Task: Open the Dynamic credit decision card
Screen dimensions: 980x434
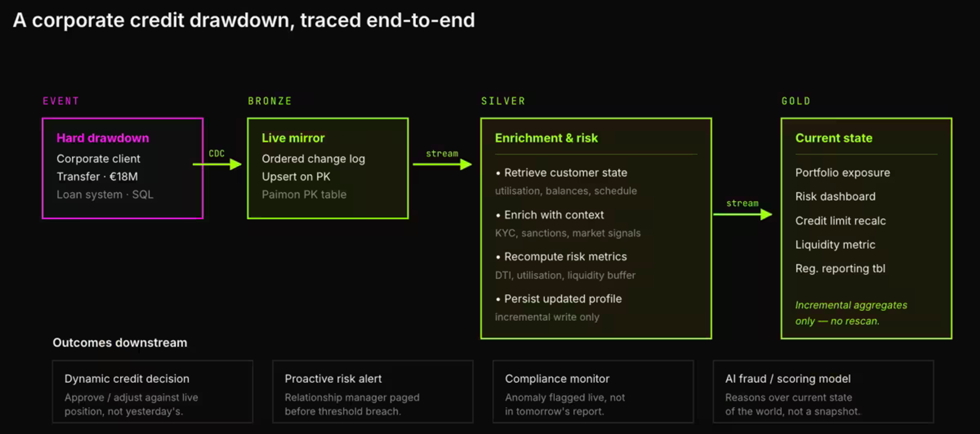Action: [153, 392]
